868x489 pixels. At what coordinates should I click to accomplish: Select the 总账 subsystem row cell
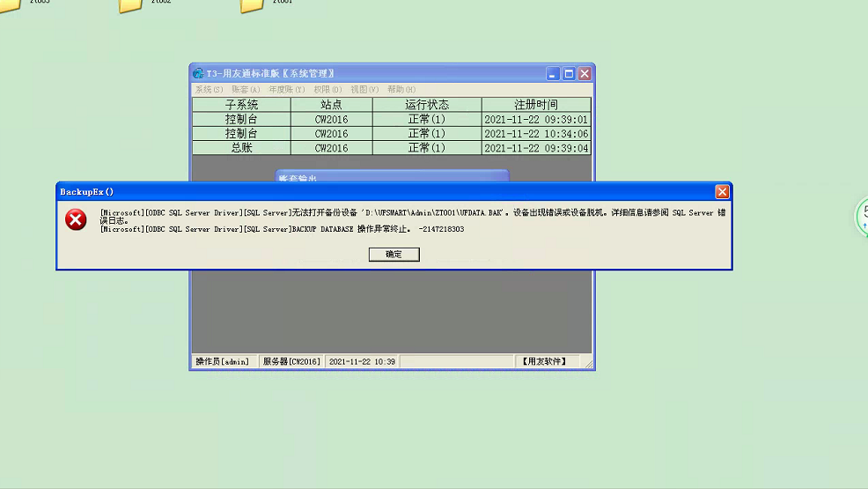pos(241,148)
